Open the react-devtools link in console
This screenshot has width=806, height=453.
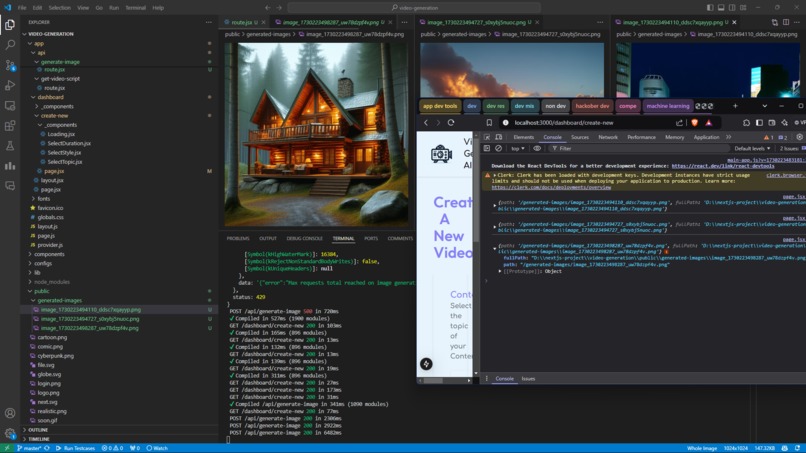click(x=723, y=166)
